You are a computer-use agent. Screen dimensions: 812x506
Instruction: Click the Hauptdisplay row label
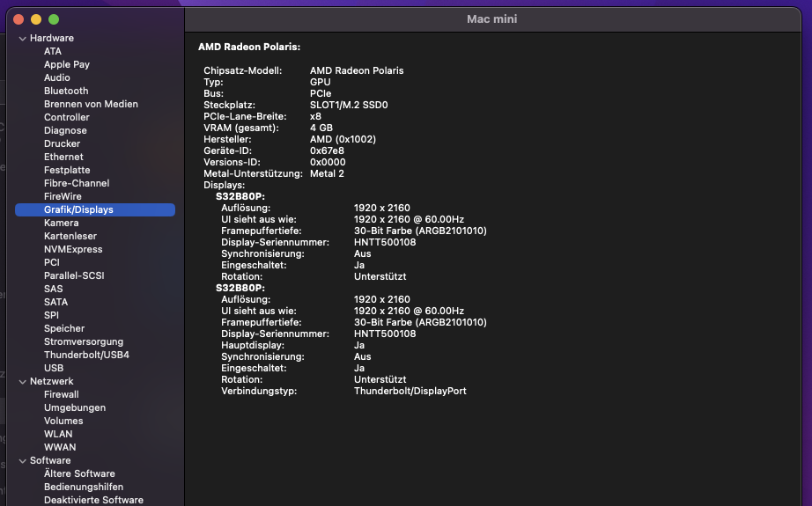click(253, 345)
